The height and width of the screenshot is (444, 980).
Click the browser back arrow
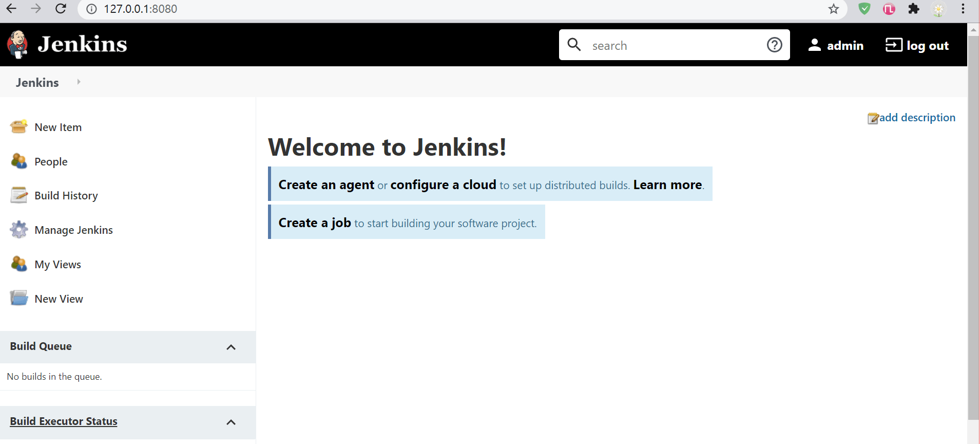point(11,9)
